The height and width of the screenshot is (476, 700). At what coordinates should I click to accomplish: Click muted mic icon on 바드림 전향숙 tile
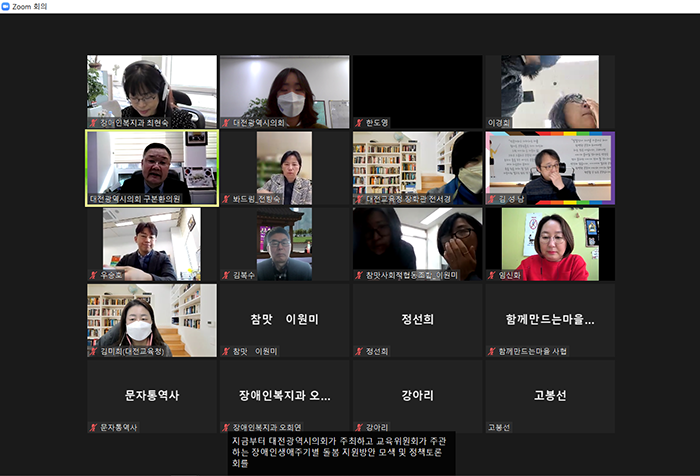(x=226, y=199)
